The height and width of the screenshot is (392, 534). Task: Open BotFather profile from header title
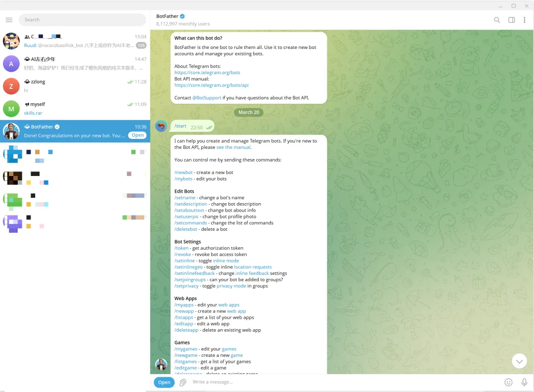(x=167, y=16)
